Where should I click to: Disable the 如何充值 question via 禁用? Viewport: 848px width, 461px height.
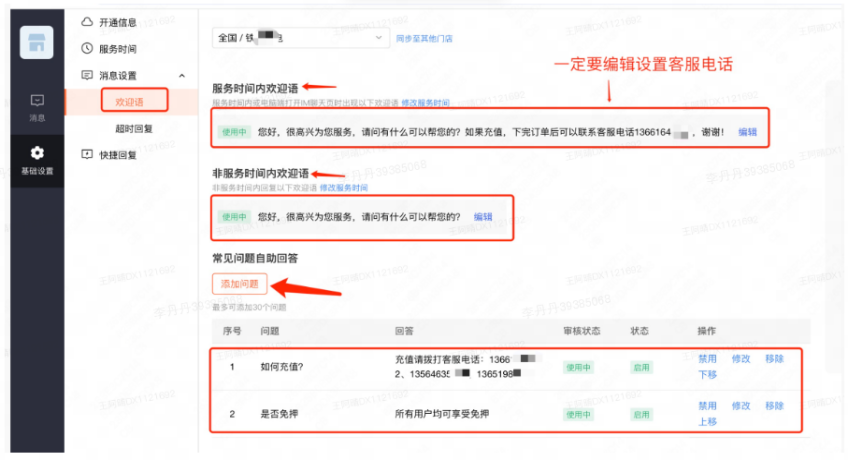point(707,358)
